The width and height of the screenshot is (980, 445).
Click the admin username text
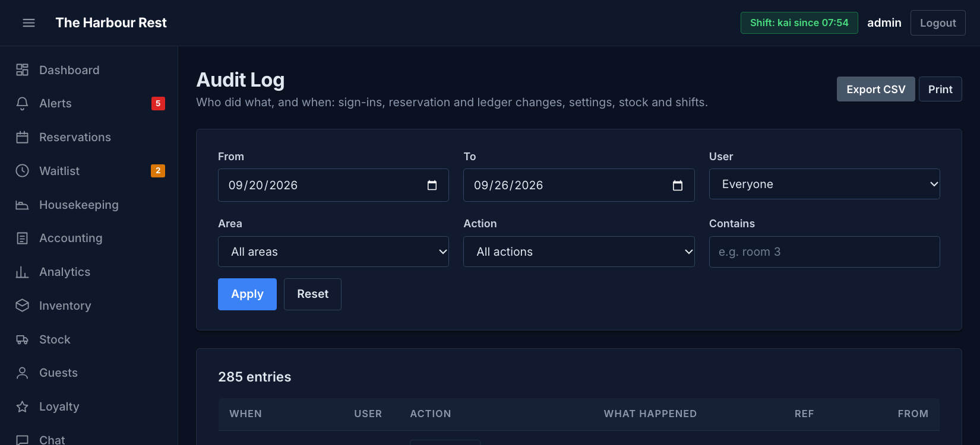coord(884,23)
